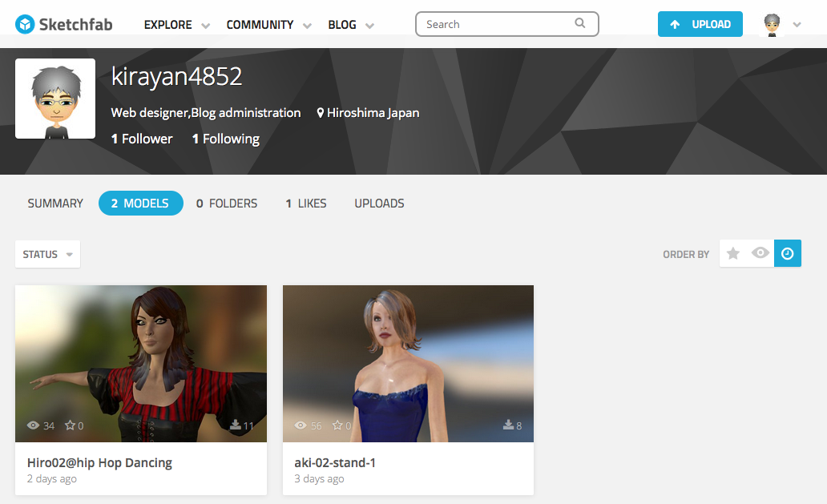This screenshot has width=827, height=504.
Task: Click views eye icon on Hiro02 card
Action: pyautogui.click(x=33, y=425)
